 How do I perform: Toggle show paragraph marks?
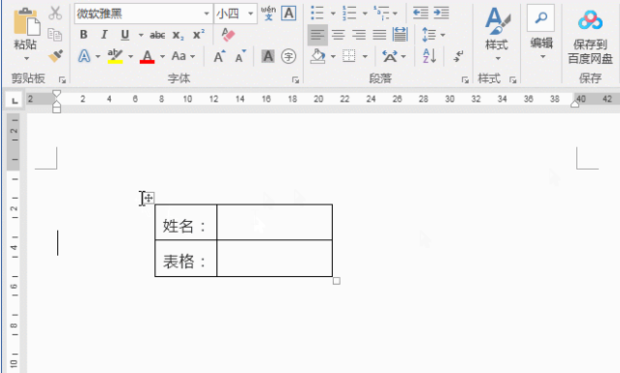458,56
